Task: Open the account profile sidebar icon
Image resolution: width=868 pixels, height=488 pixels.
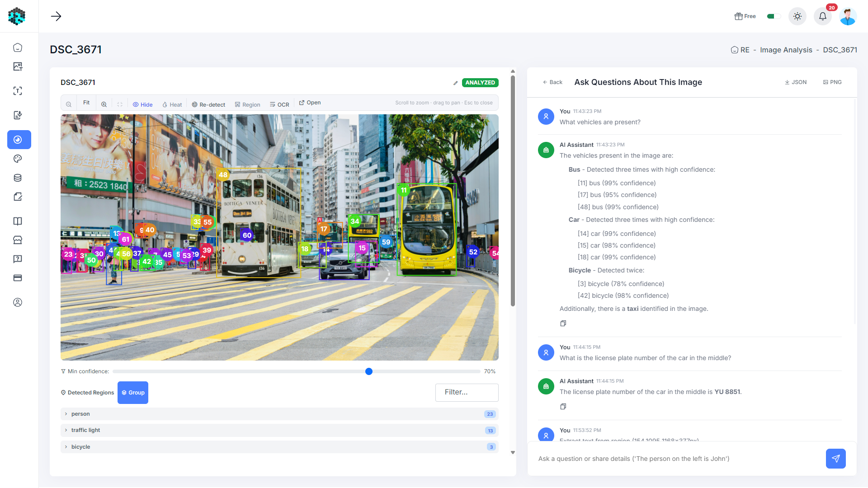Action: pyautogui.click(x=18, y=302)
